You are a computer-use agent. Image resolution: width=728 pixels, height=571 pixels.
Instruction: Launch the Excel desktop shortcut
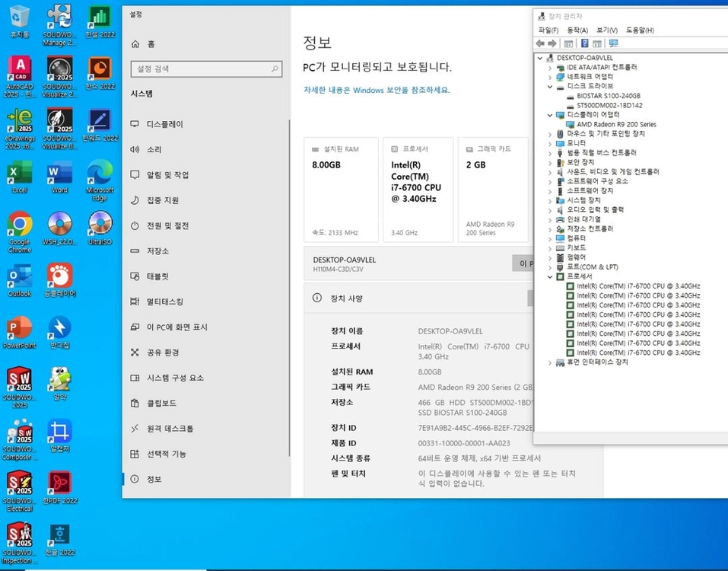point(20,177)
